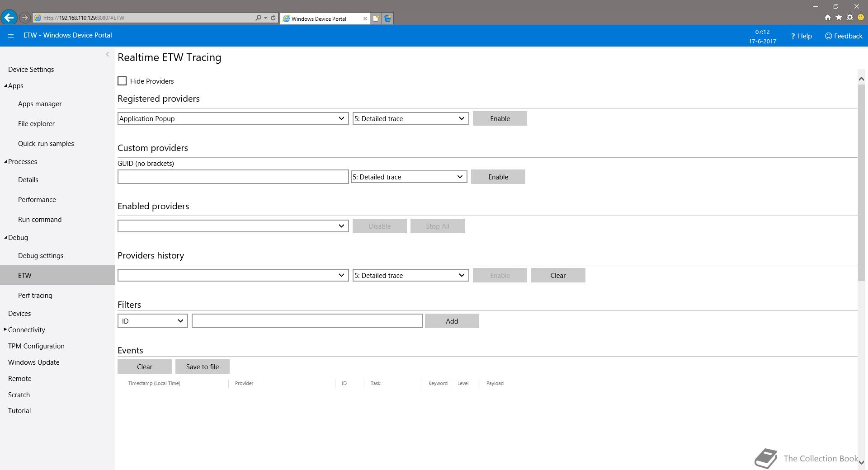The width and height of the screenshot is (868, 470).
Task: Click the Filters value input field
Action: point(307,321)
